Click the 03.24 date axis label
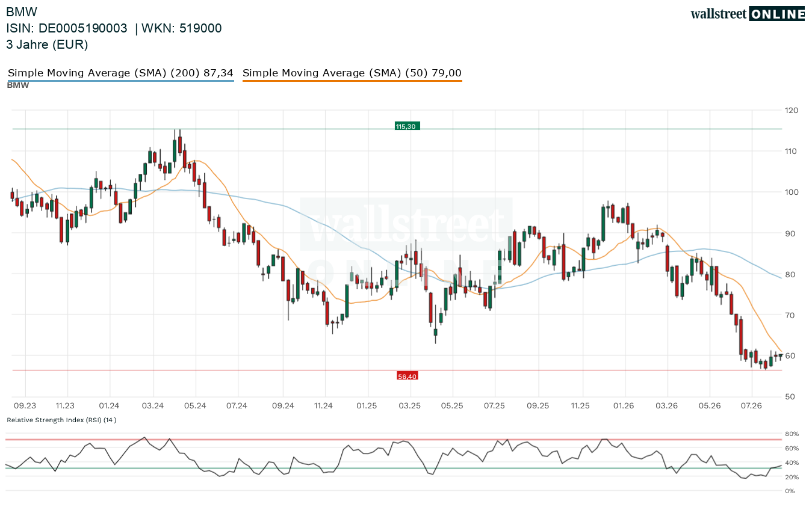812x507 pixels. (153, 406)
